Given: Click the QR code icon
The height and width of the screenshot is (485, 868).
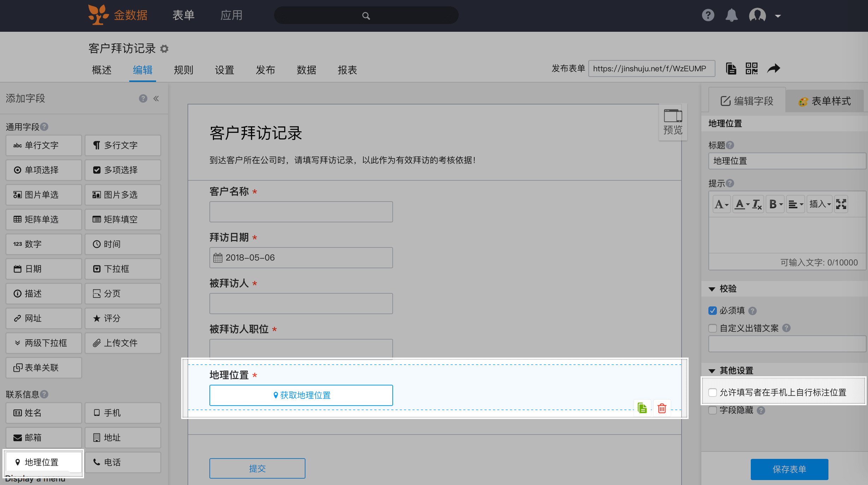Looking at the screenshot, I should 751,68.
